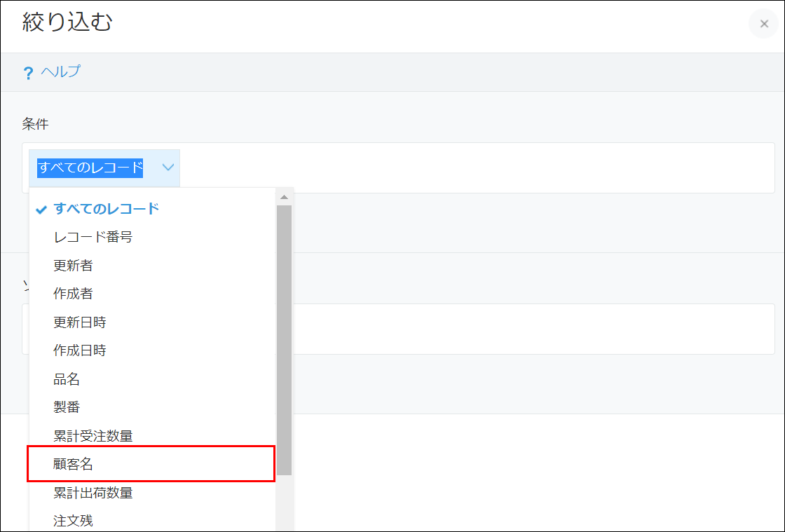The width and height of the screenshot is (785, 532).
Task: Click the blue checkmark beside すべてのレコード
Action: 41,209
